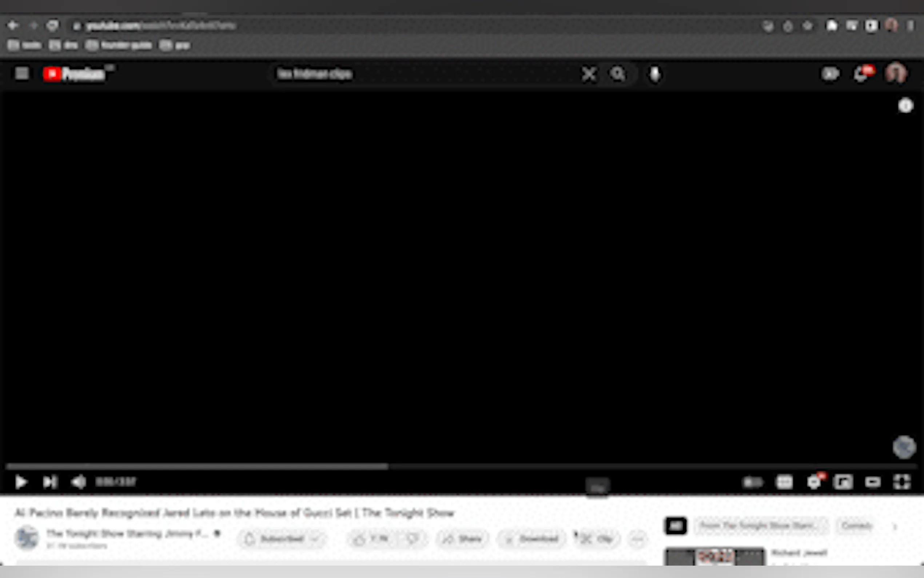
Task: Toggle theater mode
Action: pyautogui.click(x=872, y=482)
